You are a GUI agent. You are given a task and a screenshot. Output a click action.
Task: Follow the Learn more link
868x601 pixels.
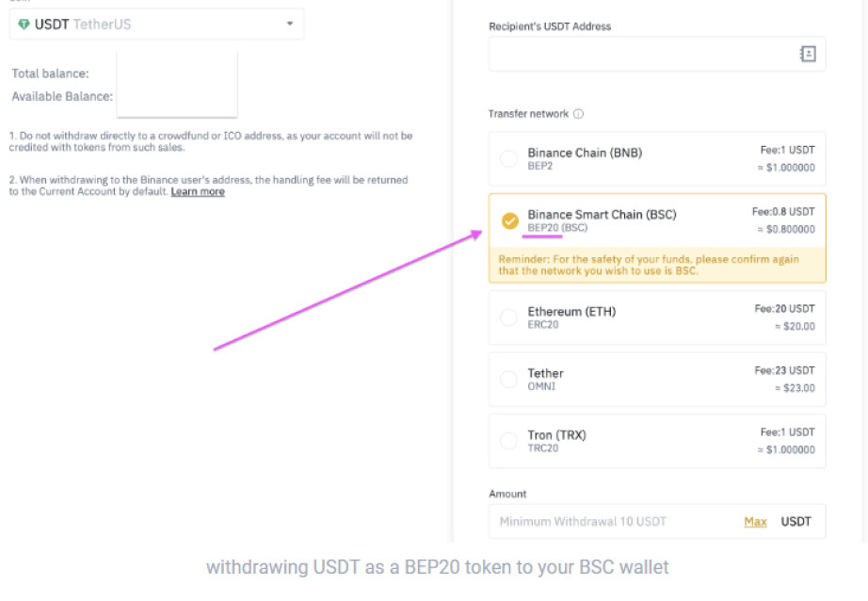pyautogui.click(x=198, y=191)
